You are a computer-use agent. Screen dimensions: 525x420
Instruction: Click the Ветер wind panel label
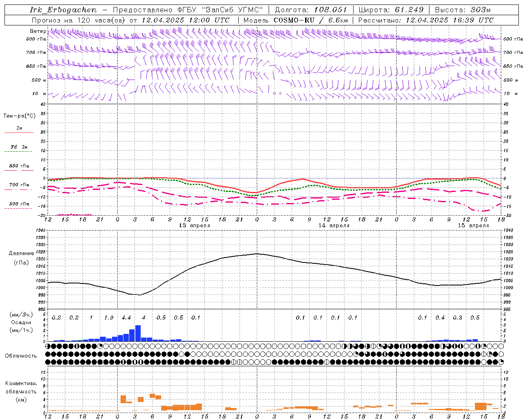(38, 31)
